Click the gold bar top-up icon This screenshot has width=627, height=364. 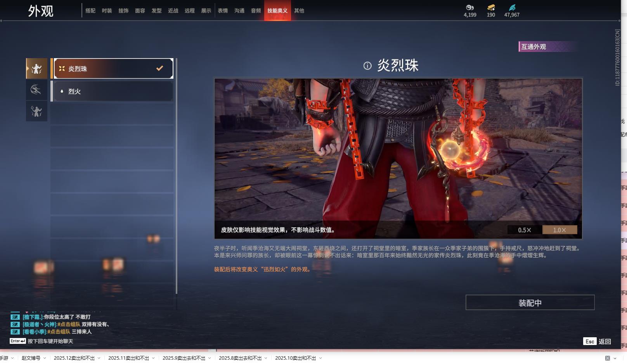pyautogui.click(x=491, y=7)
